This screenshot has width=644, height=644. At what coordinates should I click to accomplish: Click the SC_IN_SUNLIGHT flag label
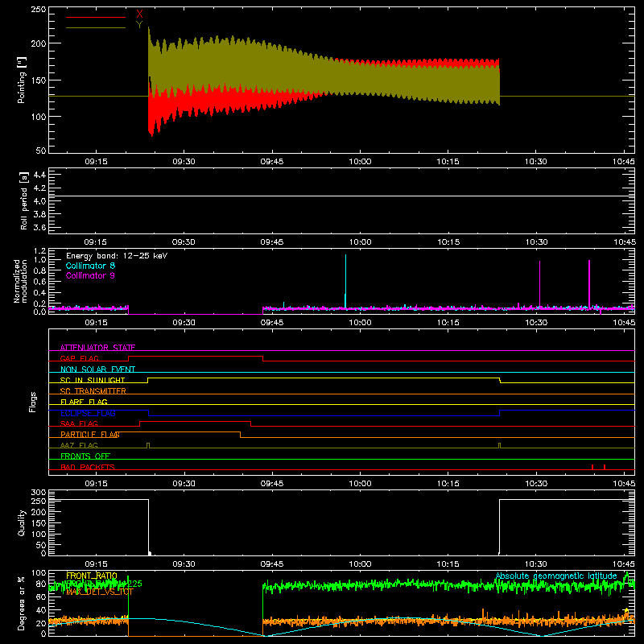click(93, 380)
